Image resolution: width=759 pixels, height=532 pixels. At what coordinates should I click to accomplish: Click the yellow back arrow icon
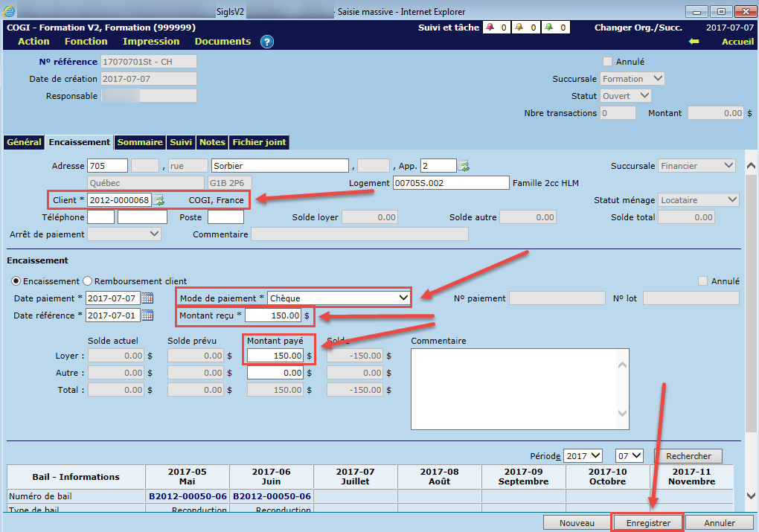pyautogui.click(x=694, y=42)
